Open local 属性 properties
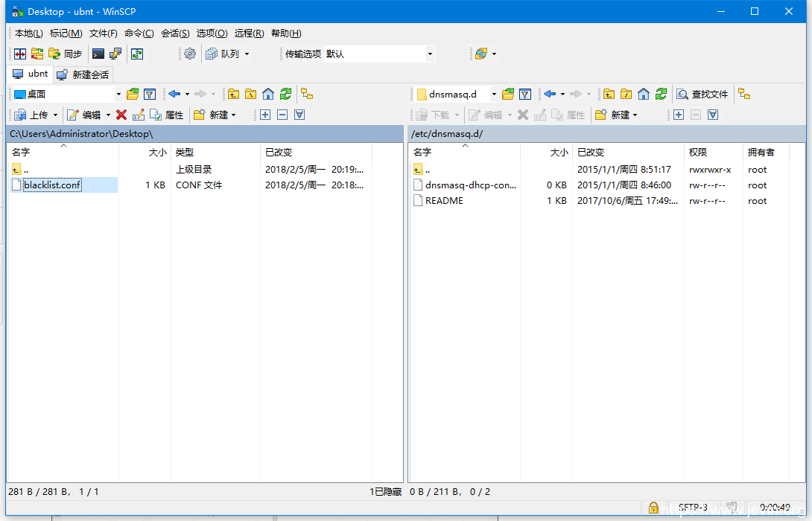The image size is (812, 521). click(167, 115)
